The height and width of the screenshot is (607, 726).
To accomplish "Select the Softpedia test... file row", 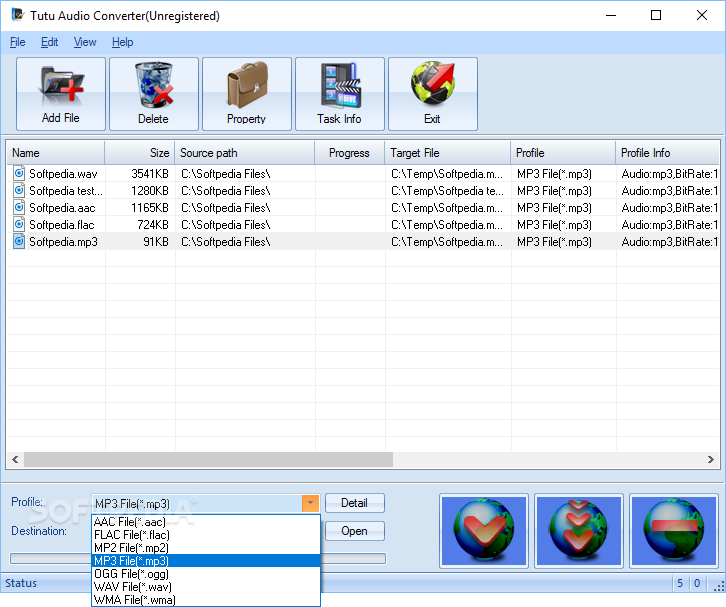I will coord(363,191).
